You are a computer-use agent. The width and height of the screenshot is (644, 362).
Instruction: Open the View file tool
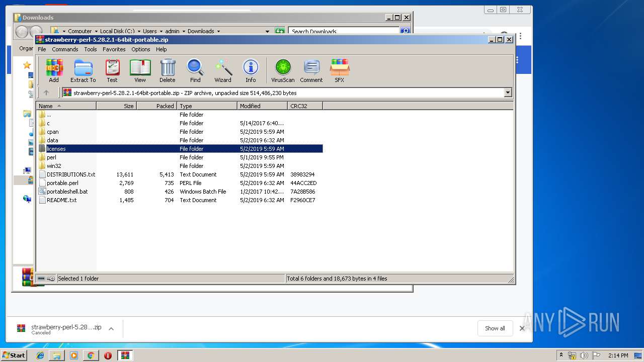coord(140,70)
